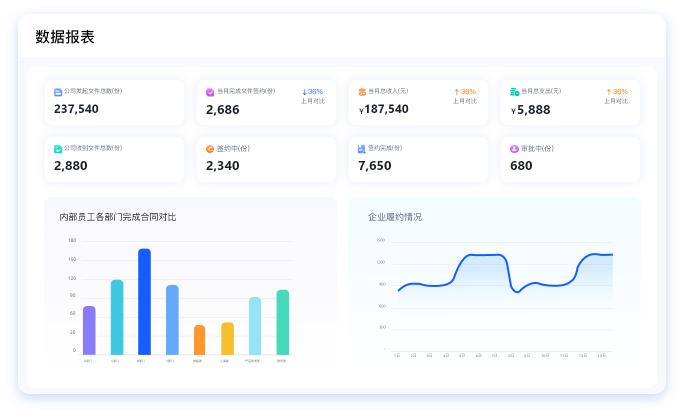Click the value 7,650 under 签约完成
Screen dimensions: 684x416
375,166
